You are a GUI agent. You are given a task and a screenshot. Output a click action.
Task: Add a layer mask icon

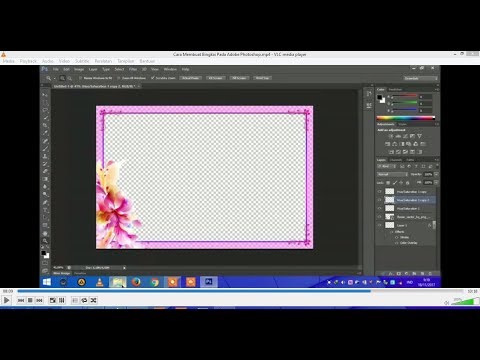[x=399, y=273]
